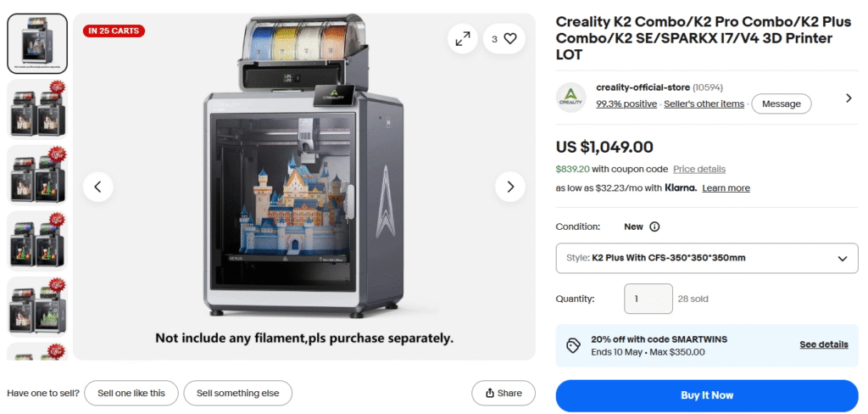Show the next product image

coord(510,187)
